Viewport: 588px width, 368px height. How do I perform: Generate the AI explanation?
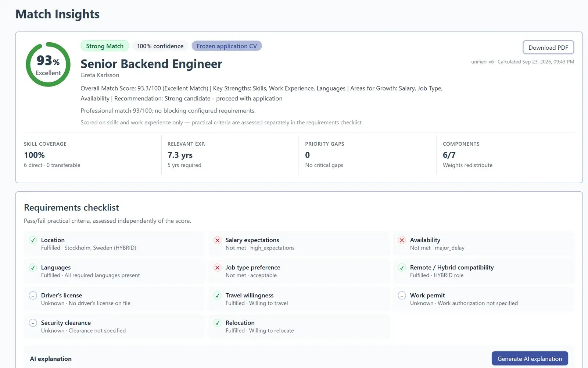pos(530,359)
